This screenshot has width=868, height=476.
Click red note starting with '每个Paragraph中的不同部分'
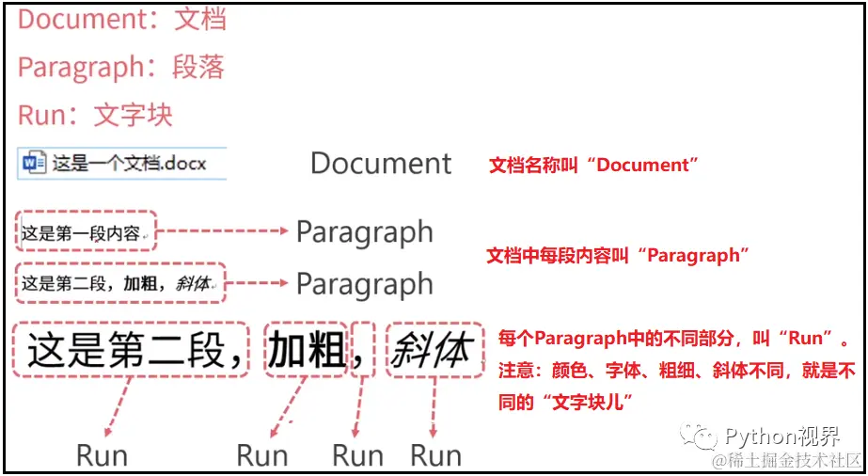coord(673,339)
